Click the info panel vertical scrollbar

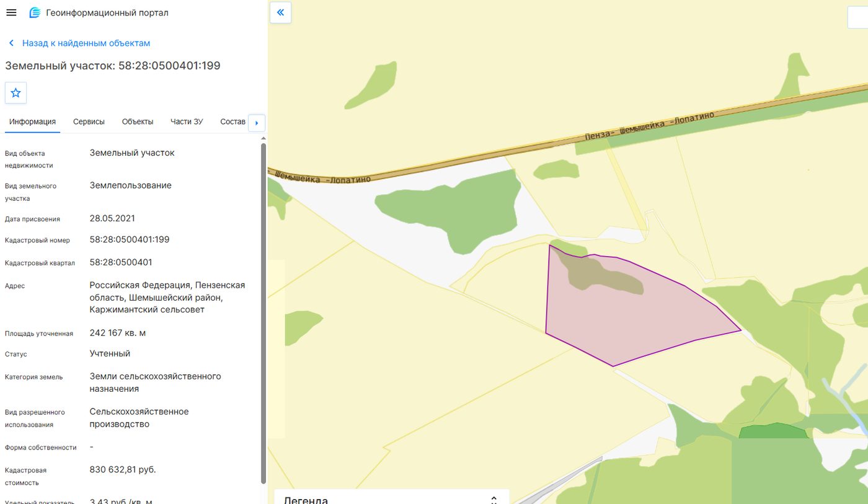click(x=263, y=313)
